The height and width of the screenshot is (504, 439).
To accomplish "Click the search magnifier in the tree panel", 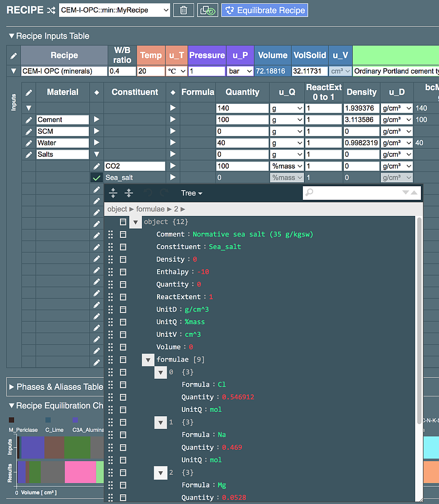I will [x=308, y=193].
